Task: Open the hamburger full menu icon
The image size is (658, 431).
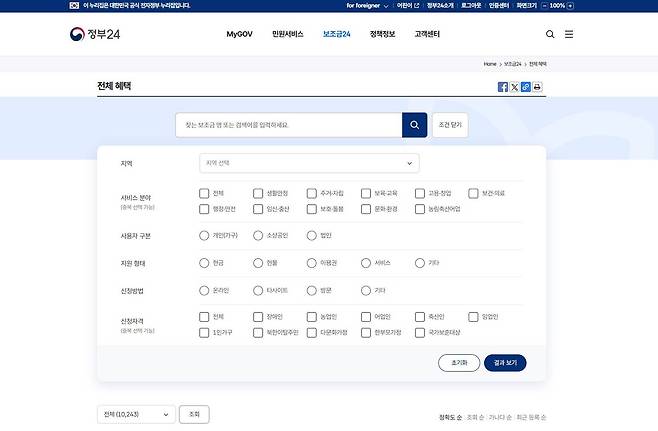Action: [x=569, y=34]
